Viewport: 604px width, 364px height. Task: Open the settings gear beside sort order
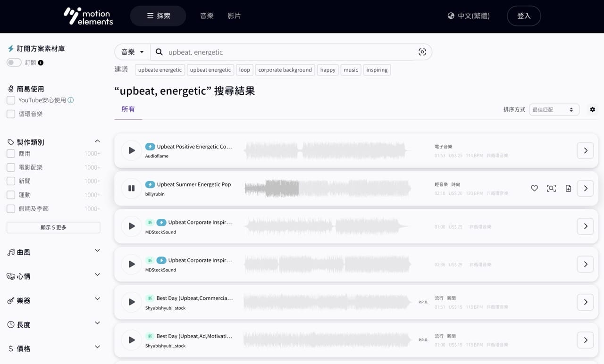pyautogui.click(x=592, y=109)
